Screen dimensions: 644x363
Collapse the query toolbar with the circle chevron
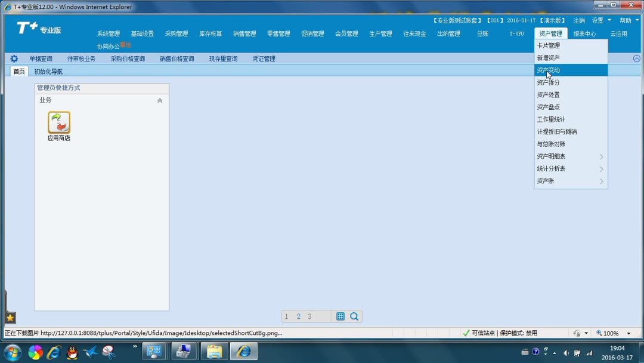click(636, 58)
